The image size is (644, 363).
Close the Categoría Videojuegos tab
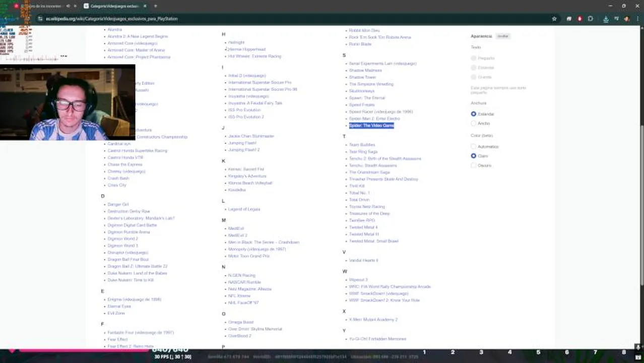[x=145, y=6]
